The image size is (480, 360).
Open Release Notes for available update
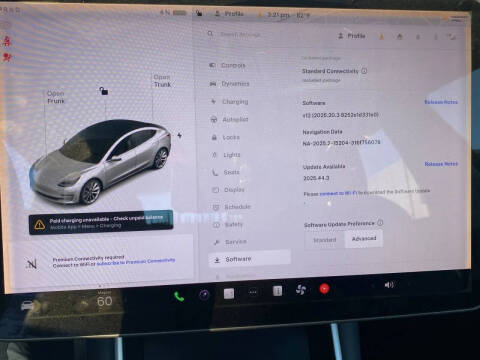[441, 164]
